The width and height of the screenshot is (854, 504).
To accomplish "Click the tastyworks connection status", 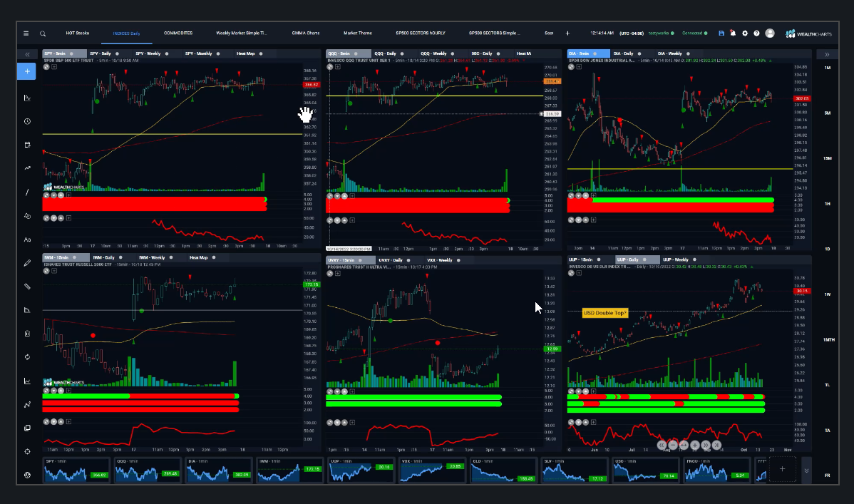I will click(x=662, y=34).
